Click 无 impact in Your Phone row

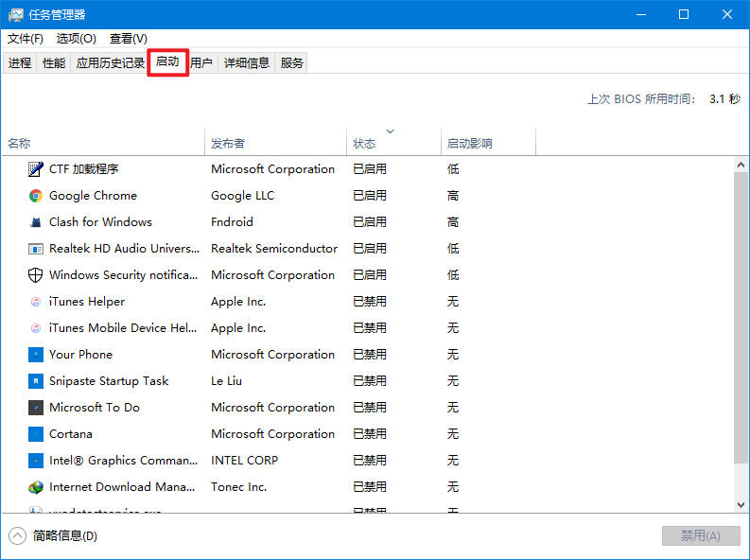[453, 355]
